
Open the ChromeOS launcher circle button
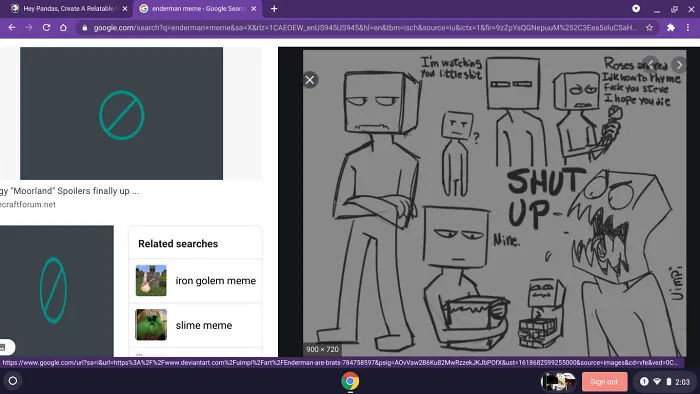(13, 381)
